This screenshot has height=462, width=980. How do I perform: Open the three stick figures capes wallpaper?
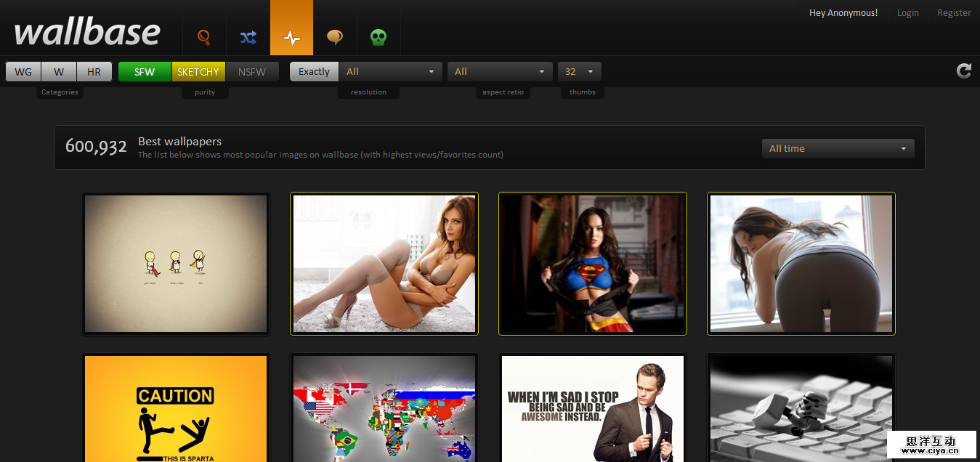tap(176, 264)
